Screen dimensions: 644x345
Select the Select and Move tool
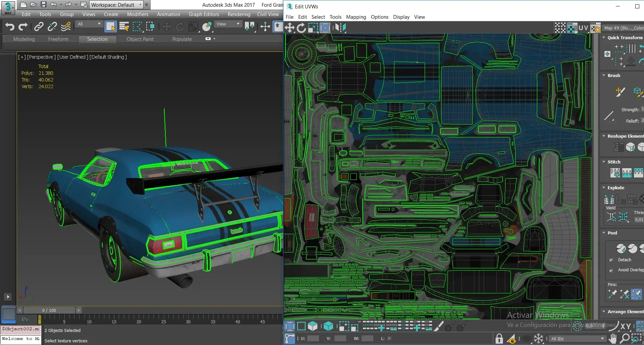[167, 26]
